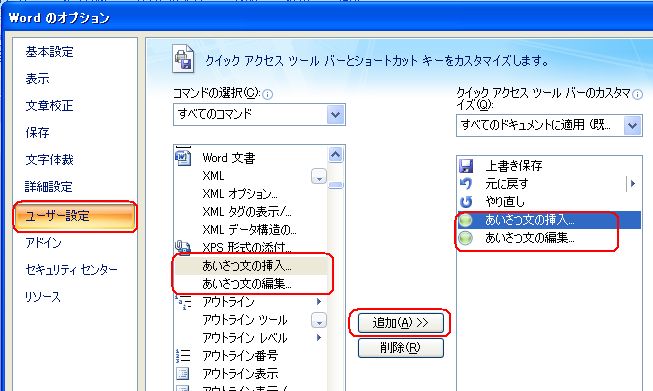The image size is (653, 391).
Task: Select 保存 in the sidebar
Action: point(37,133)
